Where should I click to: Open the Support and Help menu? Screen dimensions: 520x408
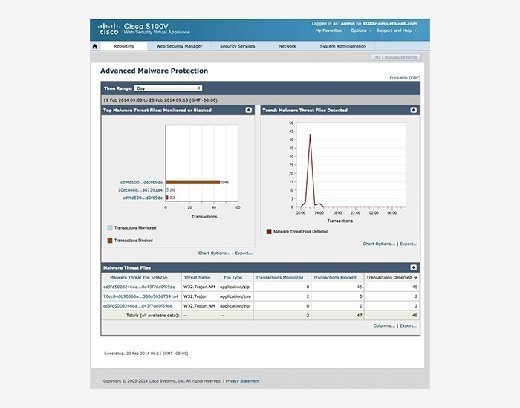(396, 30)
